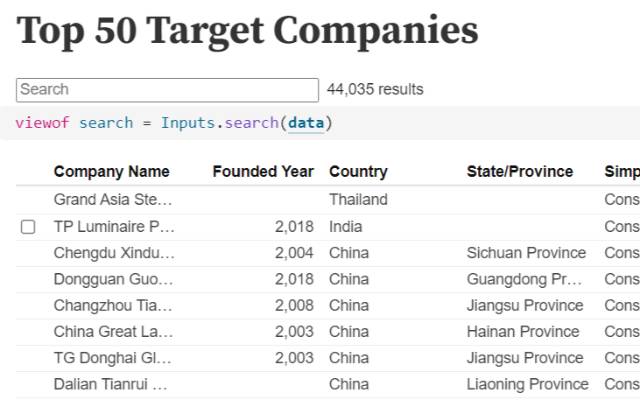This screenshot has width=640, height=400.
Task: Click the Search input field
Action: click(167, 90)
